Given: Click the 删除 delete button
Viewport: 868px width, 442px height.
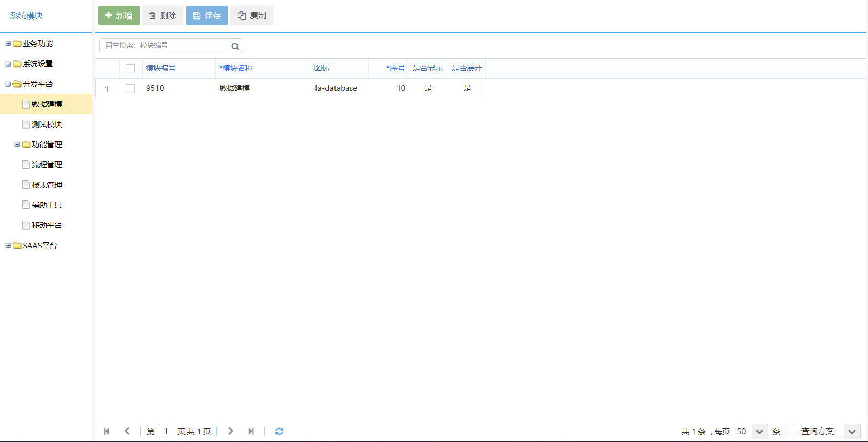Looking at the screenshot, I should click(x=163, y=15).
